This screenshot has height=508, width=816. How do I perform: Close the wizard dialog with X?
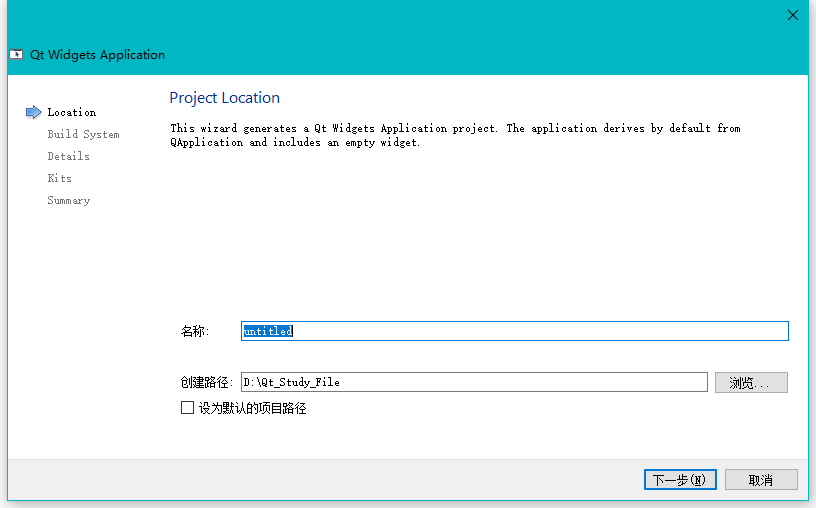tap(793, 15)
